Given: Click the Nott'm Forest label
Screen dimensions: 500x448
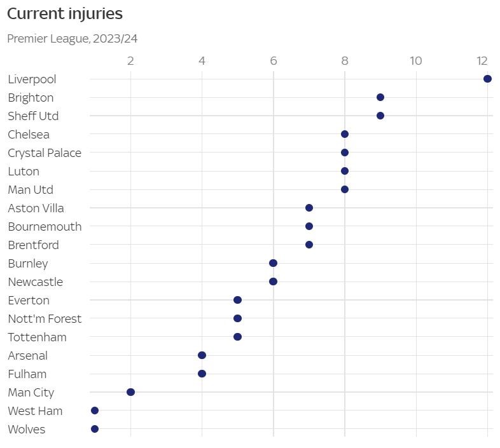Looking at the screenshot, I should [x=45, y=318].
